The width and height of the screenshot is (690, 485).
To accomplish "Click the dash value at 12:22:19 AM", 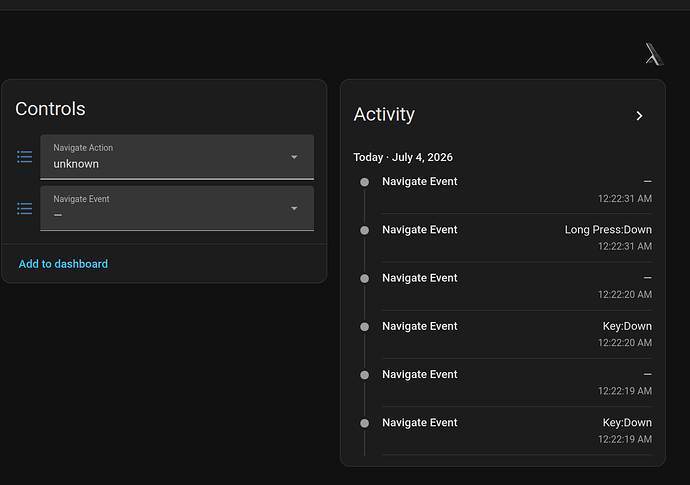I will [x=647, y=374].
